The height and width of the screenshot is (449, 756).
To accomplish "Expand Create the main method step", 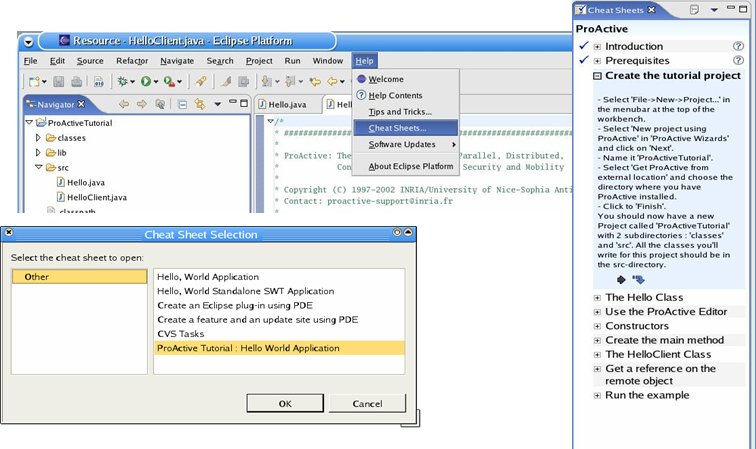I will (x=597, y=340).
